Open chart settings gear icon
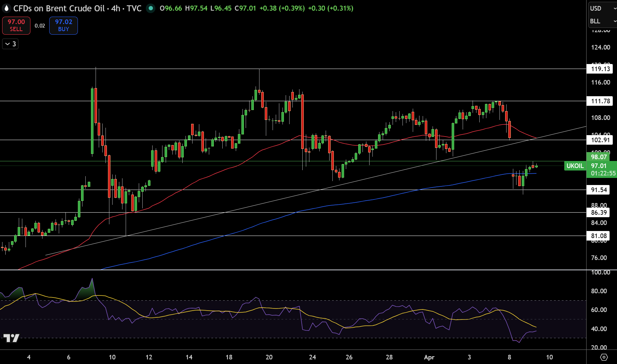617x364 pixels. click(x=604, y=357)
